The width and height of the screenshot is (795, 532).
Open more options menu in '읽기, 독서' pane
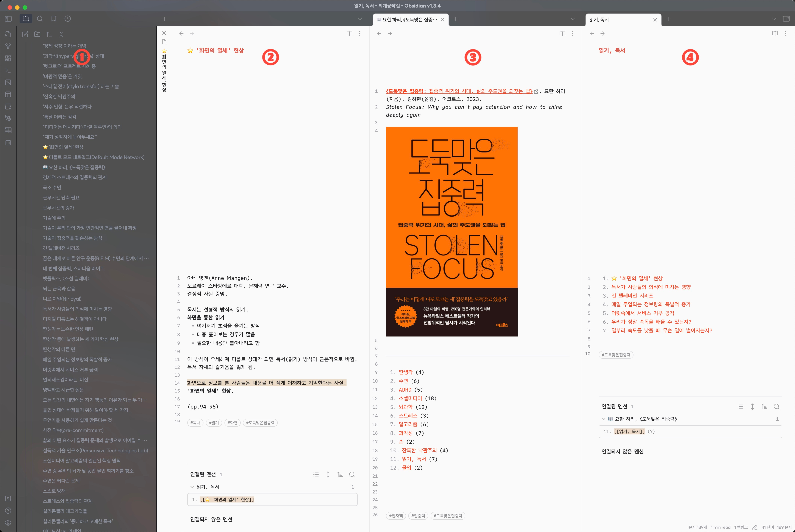point(785,33)
